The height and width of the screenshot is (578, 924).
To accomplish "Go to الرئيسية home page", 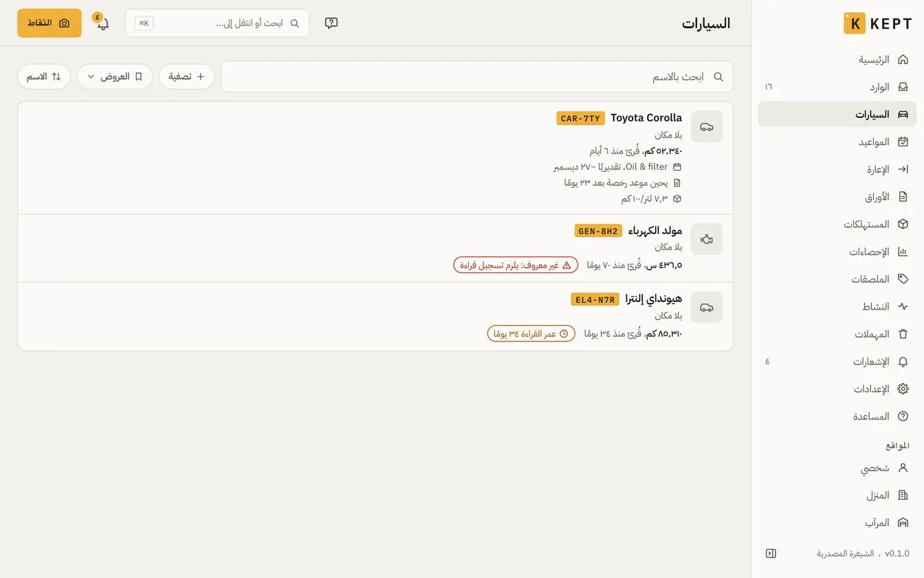I will [837, 59].
